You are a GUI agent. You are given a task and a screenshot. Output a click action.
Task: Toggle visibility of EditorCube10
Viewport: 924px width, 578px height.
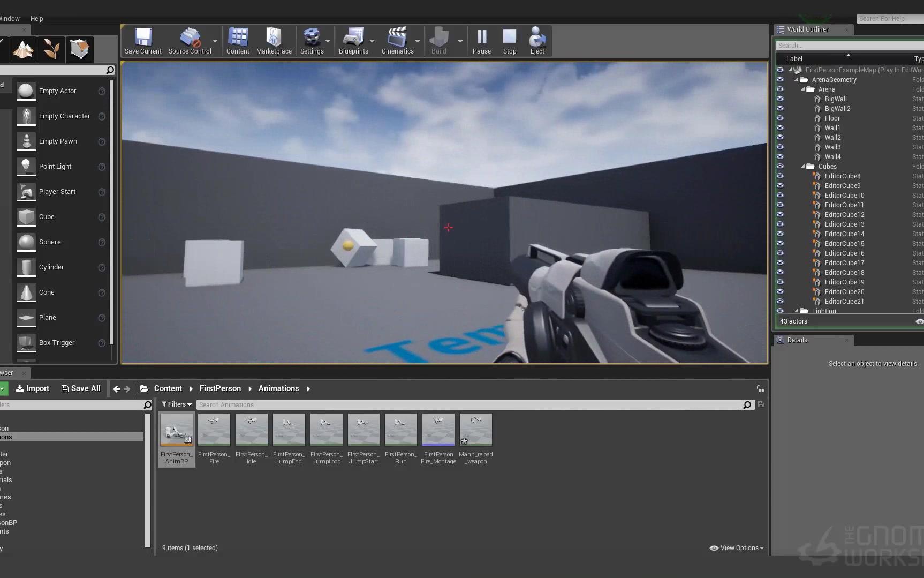tap(781, 195)
